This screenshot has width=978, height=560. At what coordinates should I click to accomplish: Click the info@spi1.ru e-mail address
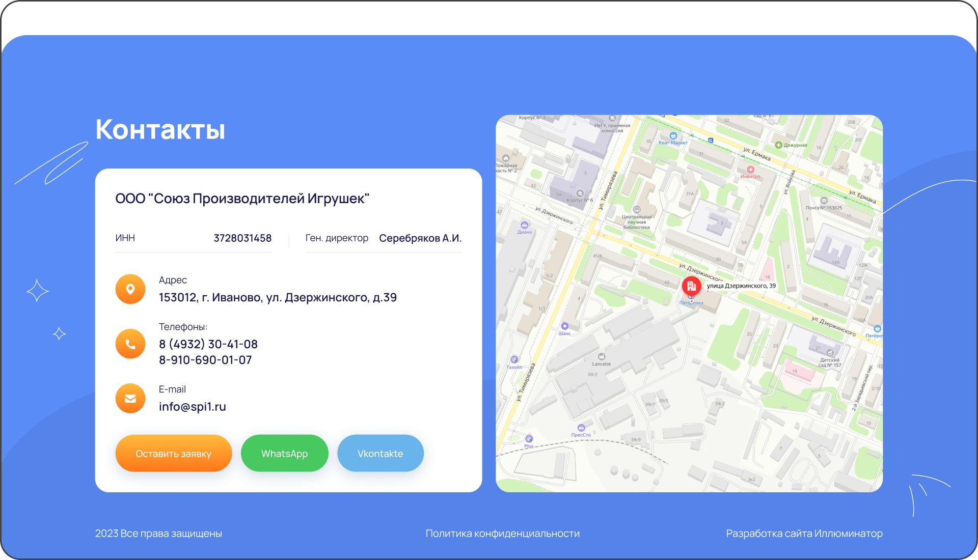coord(193,407)
